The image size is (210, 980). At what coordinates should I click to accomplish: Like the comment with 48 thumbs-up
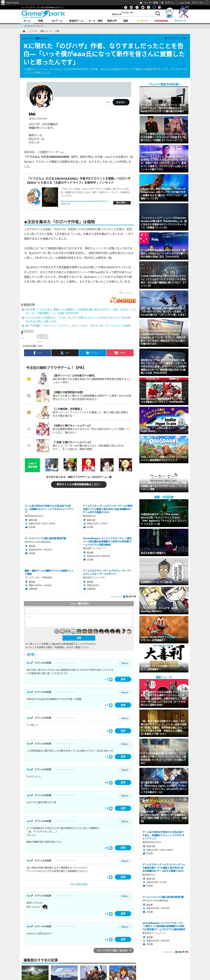click(111, 783)
